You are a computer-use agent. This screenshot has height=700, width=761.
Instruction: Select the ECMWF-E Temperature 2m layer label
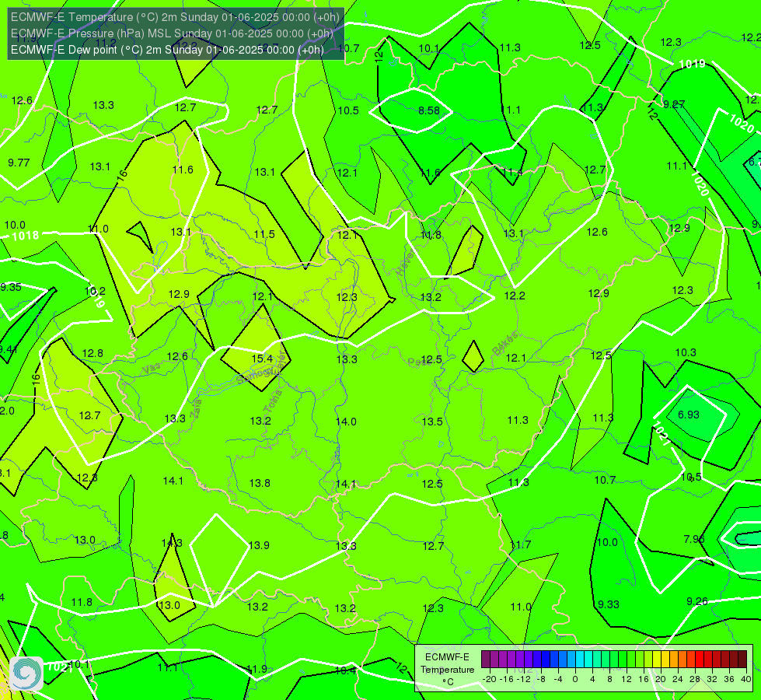[x=175, y=17]
